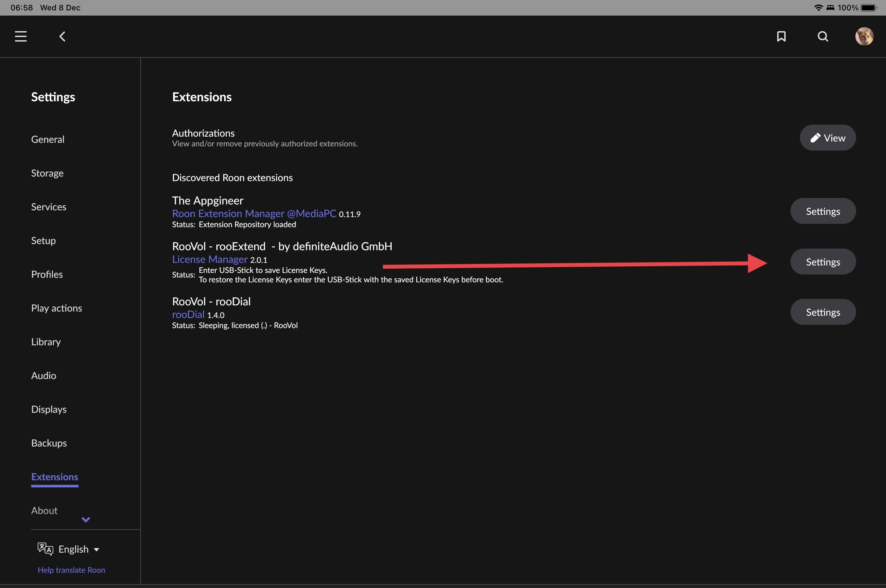This screenshot has height=588, width=886.
Task: Click the Help translate Roon link
Action: pyautogui.click(x=71, y=570)
